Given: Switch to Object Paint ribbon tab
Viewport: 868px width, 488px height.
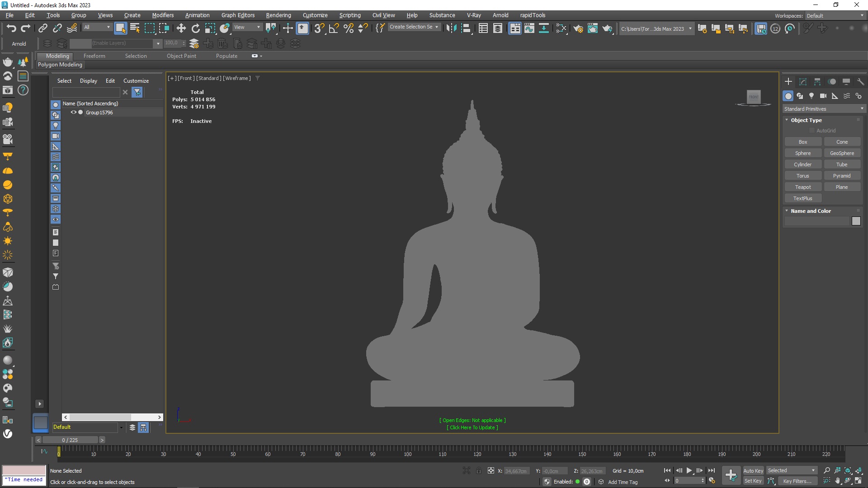Looking at the screenshot, I should (x=181, y=56).
